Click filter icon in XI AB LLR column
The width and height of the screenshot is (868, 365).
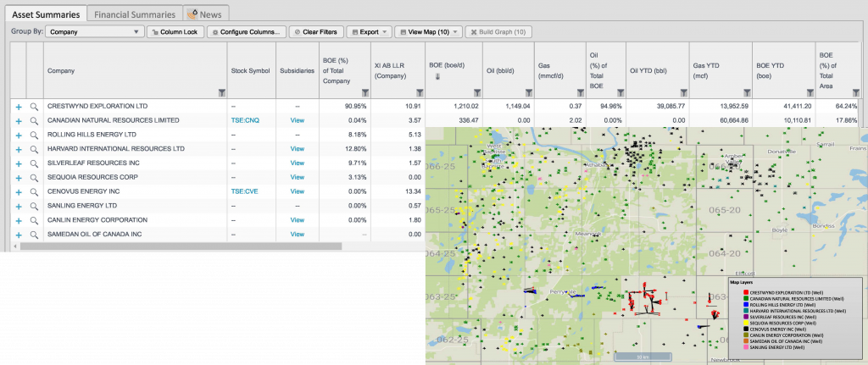pos(420,92)
